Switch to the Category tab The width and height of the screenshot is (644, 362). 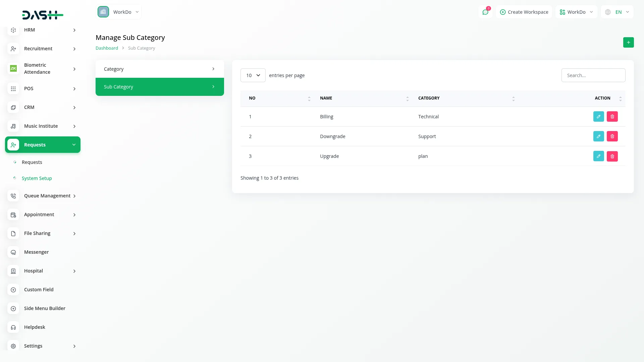(160, 69)
